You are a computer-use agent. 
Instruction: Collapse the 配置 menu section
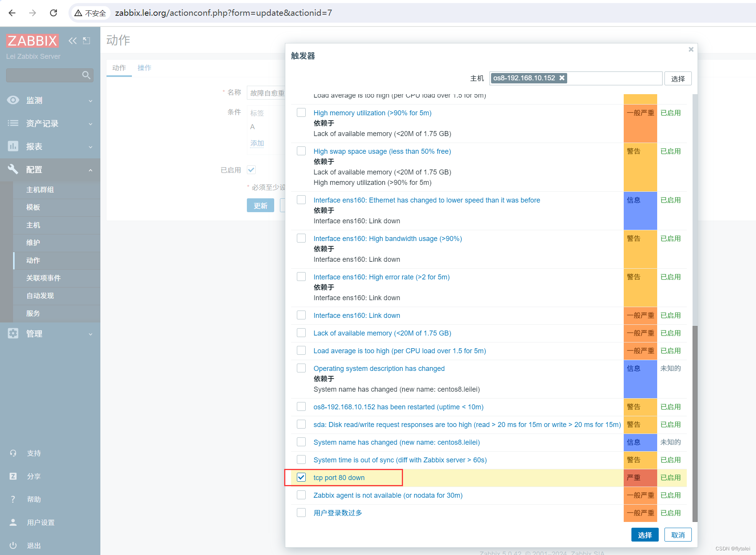pyautogui.click(x=50, y=169)
